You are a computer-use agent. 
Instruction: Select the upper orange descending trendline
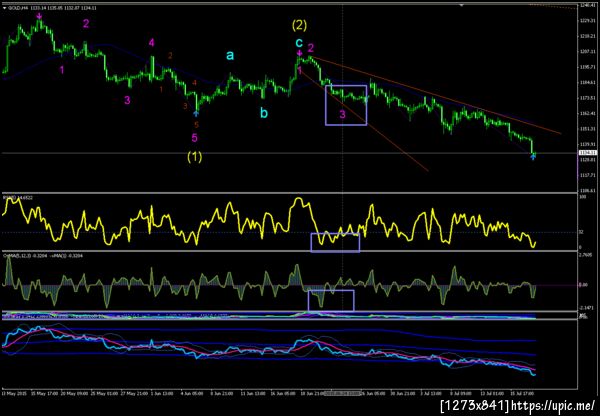click(x=434, y=95)
